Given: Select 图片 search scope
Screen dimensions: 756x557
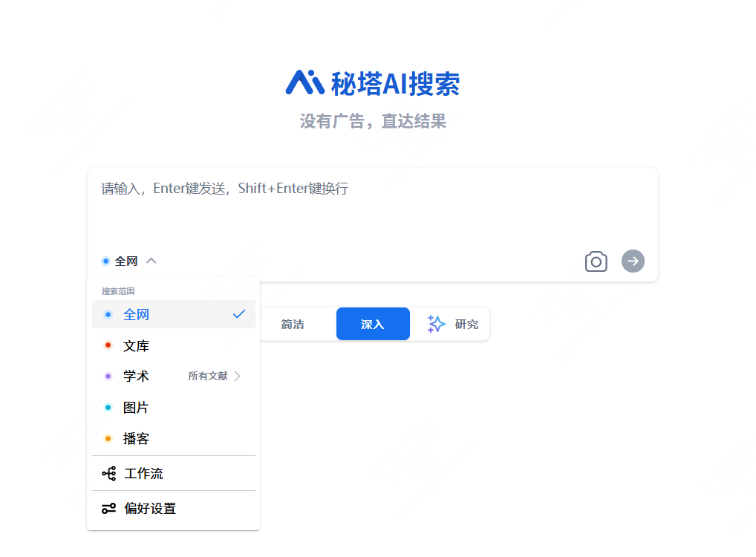Looking at the screenshot, I should [x=174, y=408].
